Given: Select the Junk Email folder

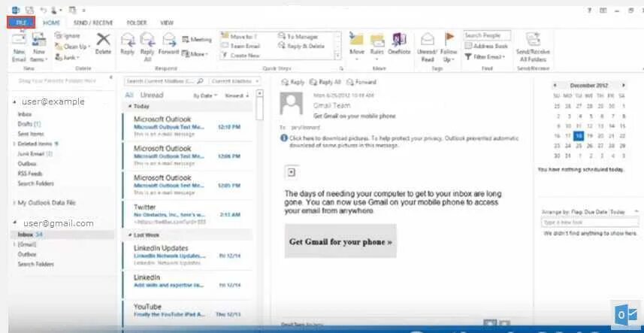Looking at the screenshot, I should tap(35, 153).
